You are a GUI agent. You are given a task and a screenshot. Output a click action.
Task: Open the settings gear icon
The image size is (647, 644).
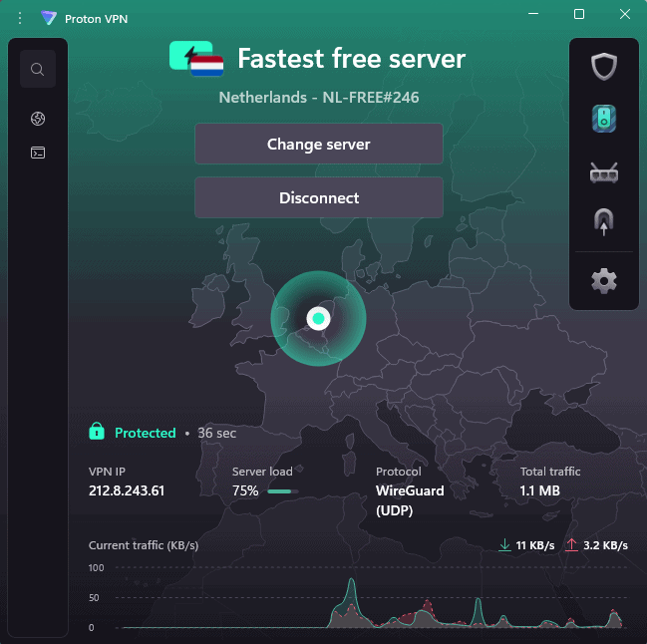click(603, 281)
